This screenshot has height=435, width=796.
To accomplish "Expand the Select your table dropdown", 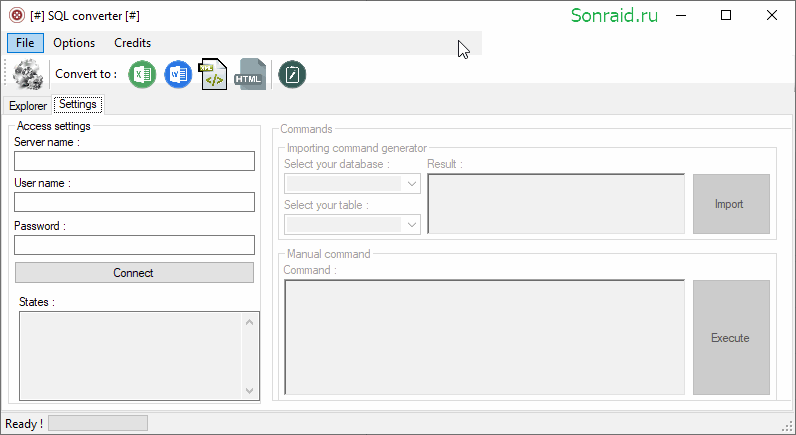I will 412,224.
